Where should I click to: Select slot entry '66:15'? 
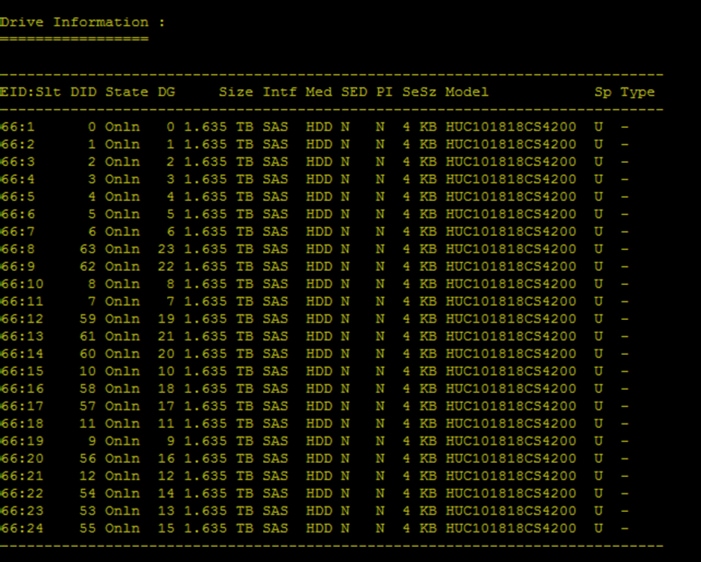point(21,371)
